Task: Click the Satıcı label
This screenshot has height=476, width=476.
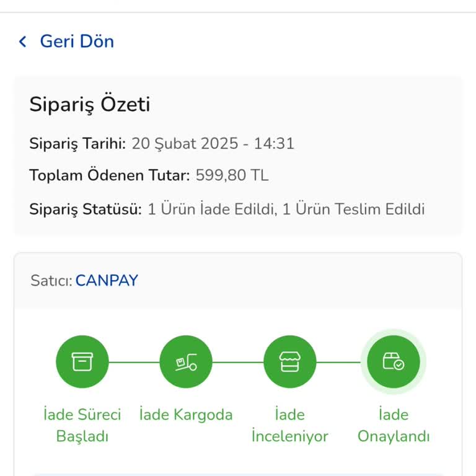Action: (51, 281)
